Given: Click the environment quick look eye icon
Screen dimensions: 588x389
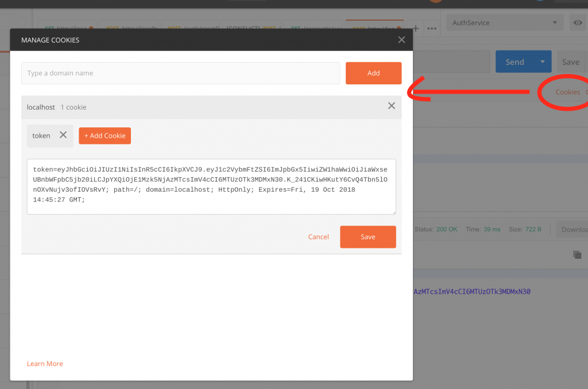Looking at the screenshot, I should 578,23.
